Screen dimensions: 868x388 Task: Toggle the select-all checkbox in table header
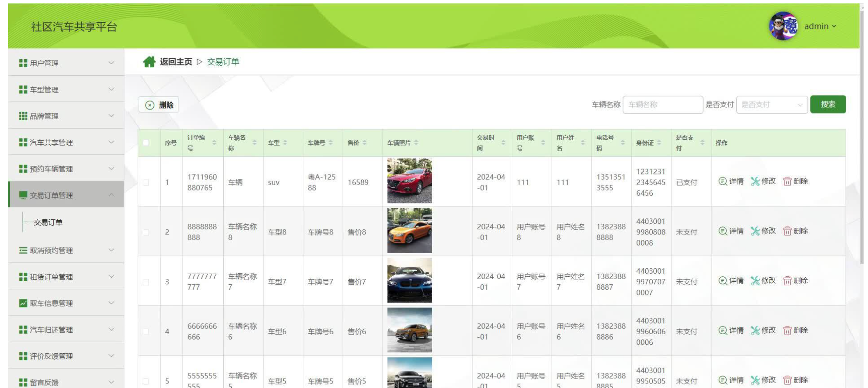coord(146,143)
